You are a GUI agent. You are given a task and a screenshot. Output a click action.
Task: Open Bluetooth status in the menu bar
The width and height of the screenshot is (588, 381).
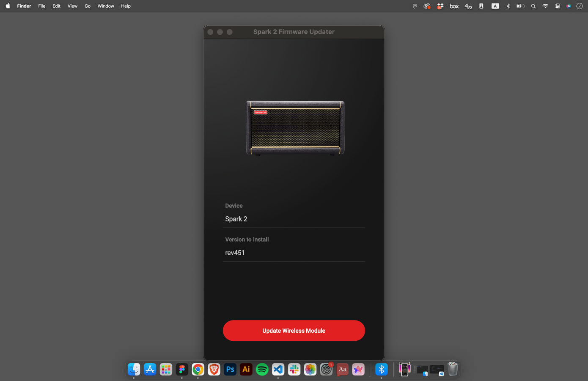tap(508, 6)
